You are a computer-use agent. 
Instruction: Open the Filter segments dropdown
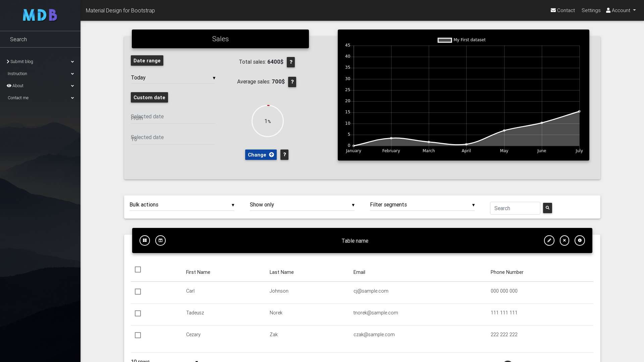tap(422, 205)
